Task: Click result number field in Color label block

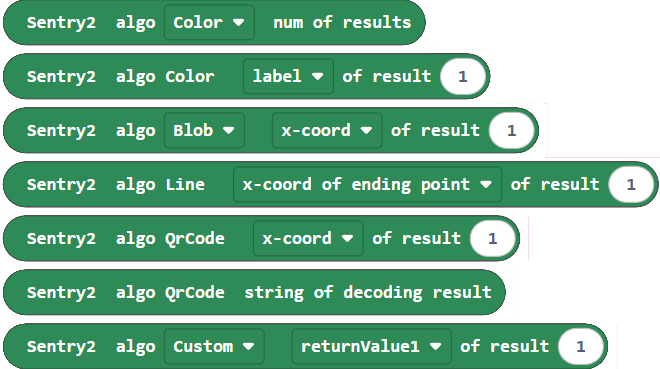Action: tap(463, 76)
